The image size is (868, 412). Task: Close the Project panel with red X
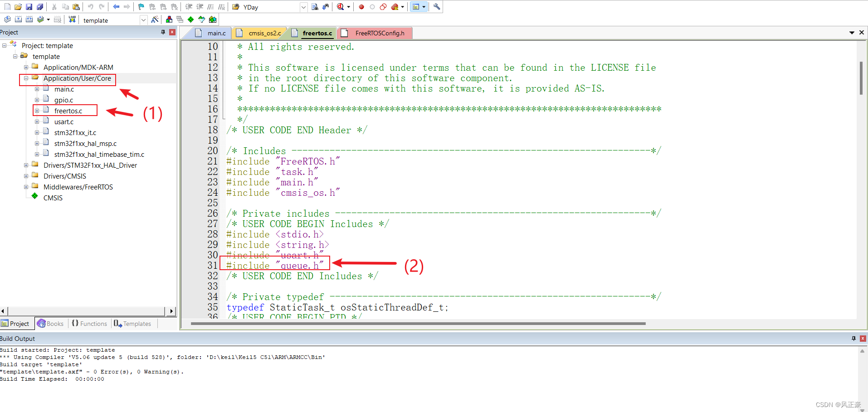[172, 32]
